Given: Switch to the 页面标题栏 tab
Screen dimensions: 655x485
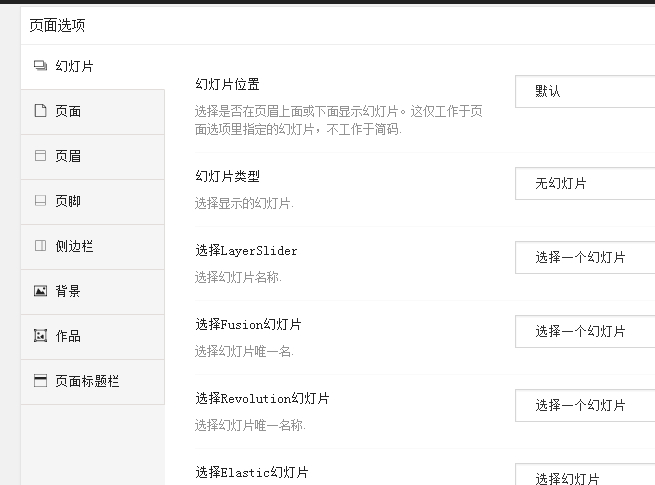Looking at the screenshot, I should pyautogui.click(x=93, y=382).
